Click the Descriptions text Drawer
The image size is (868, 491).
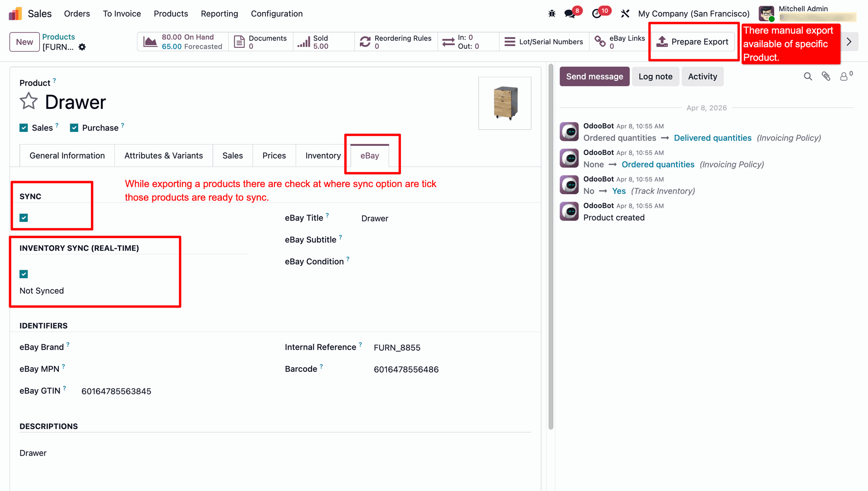(x=33, y=453)
